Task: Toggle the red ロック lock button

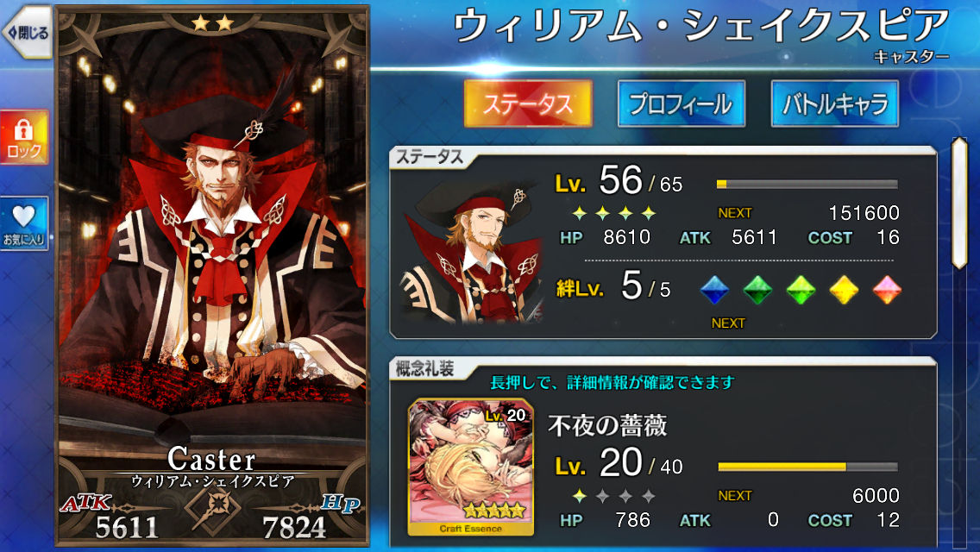Action: coord(24,137)
